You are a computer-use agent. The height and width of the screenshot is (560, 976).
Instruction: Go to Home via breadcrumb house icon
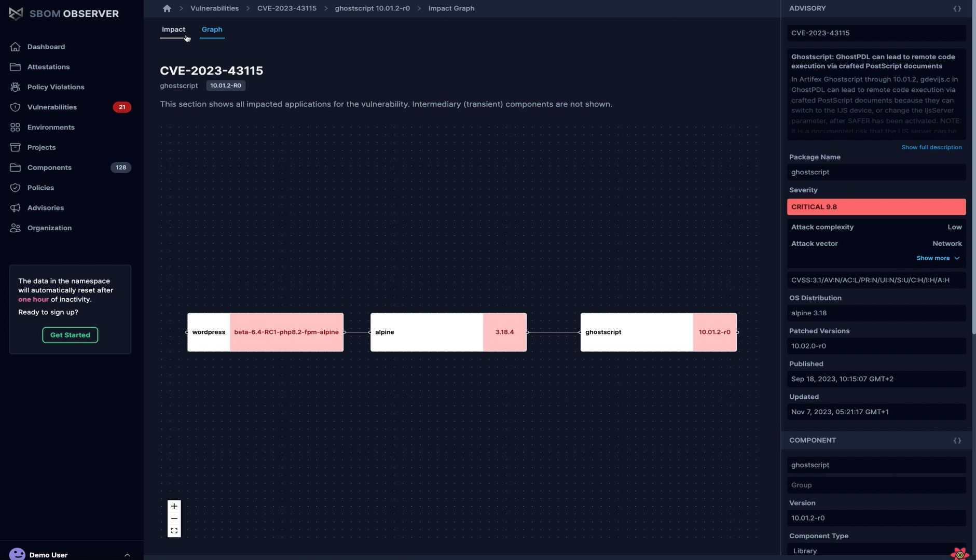(167, 8)
